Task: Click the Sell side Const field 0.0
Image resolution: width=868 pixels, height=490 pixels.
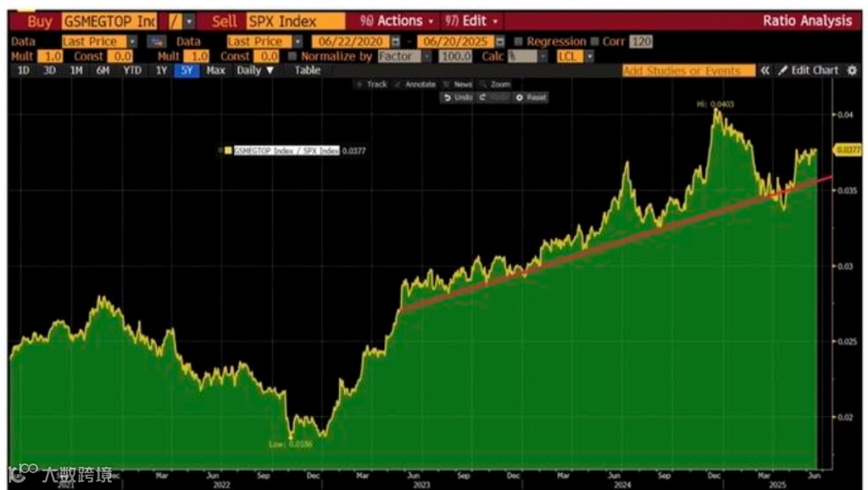Action: coord(267,56)
